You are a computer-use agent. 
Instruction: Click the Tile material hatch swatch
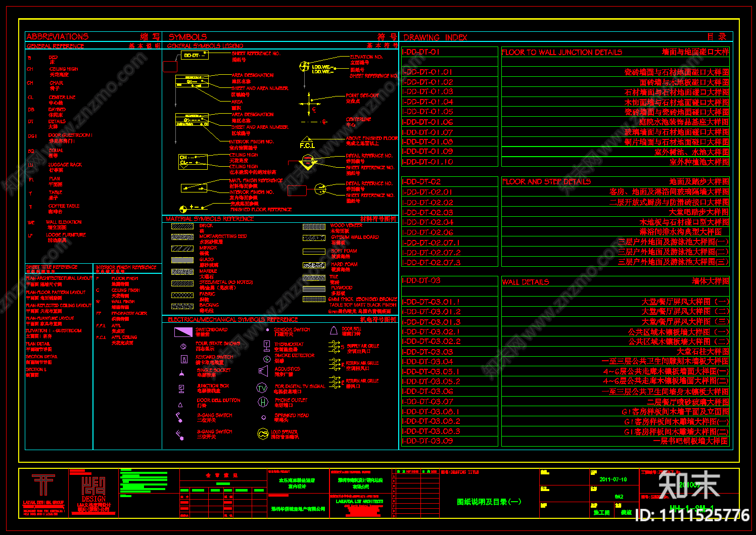[314, 278]
